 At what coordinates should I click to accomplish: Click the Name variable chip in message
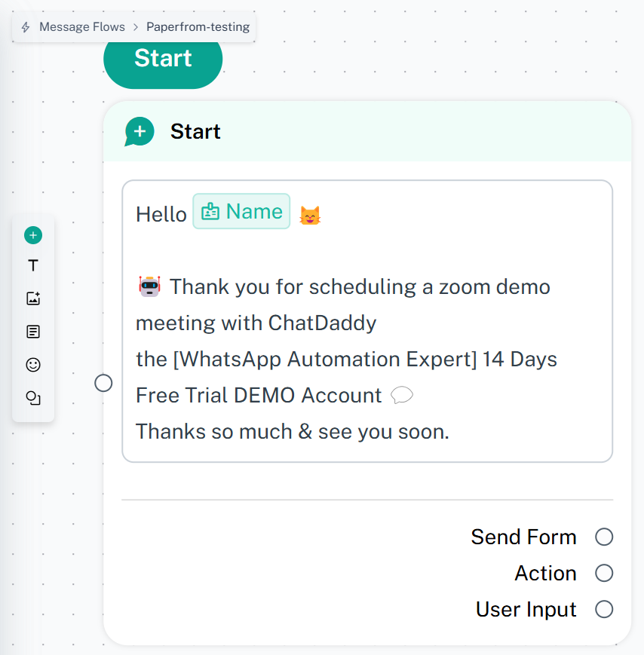pos(241,211)
